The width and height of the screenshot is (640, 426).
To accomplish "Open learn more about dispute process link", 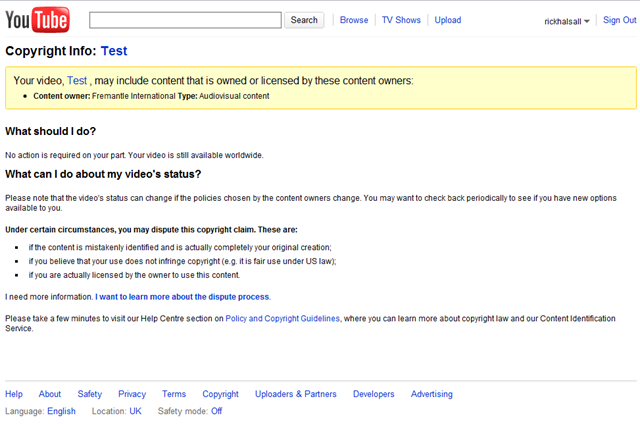I will (x=182, y=297).
